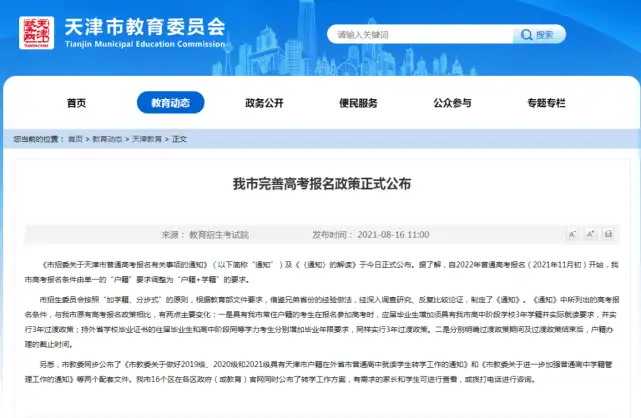Open the 政务公开 menu item
The image size is (641, 418).
click(x=264, y=103)
